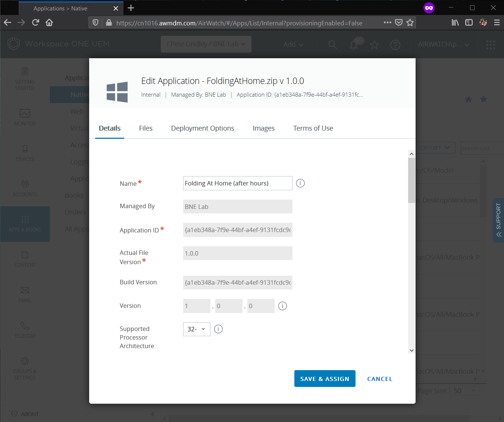The image size is (504, 422).
Task: Click the browser back arrow
Action: click(7, 23)
